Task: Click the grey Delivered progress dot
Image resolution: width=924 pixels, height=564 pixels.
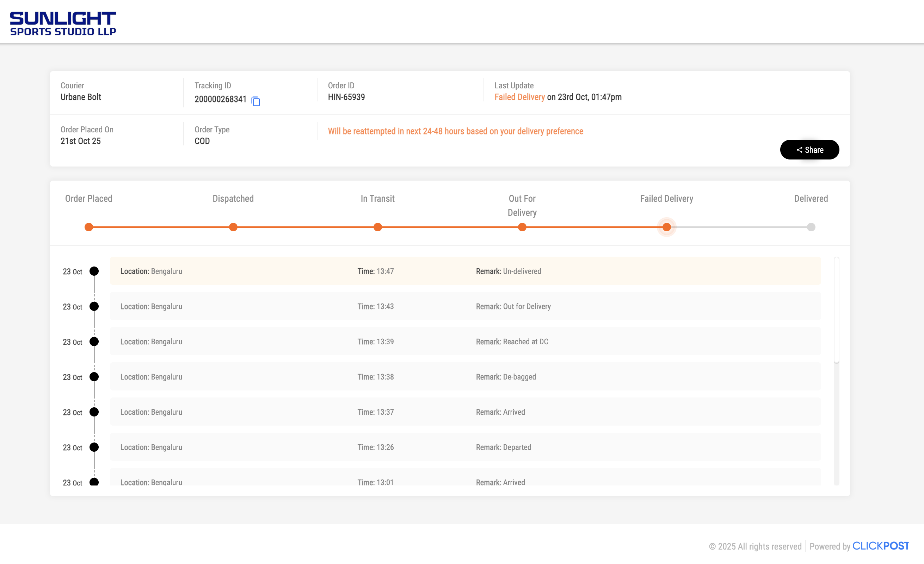Action: click(x=811, y=227)
